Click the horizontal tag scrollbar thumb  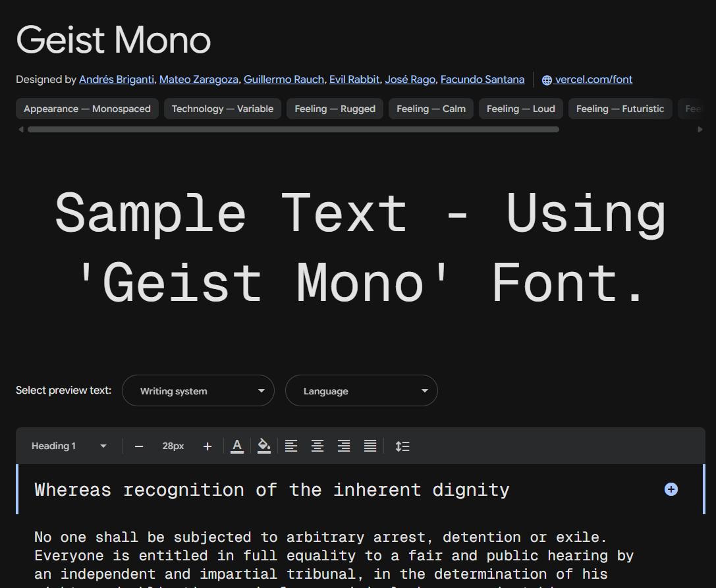[293, 129]
